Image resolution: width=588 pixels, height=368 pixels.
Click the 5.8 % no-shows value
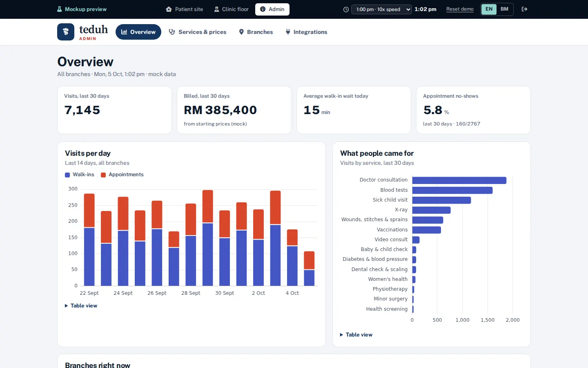tap(436, 110)
